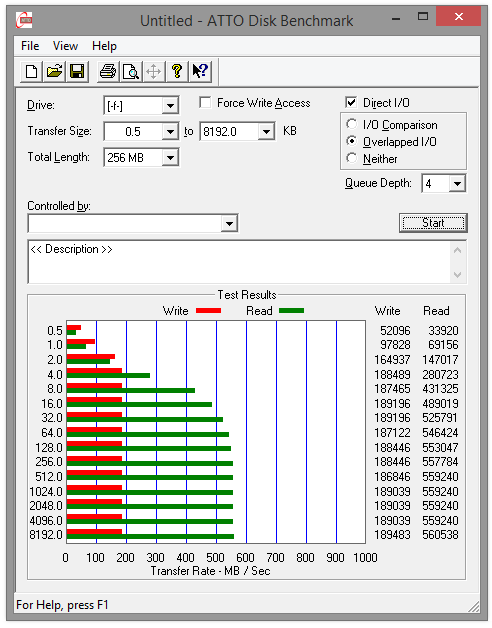492x628 pixels.
Task: Click the 512.0 row write value 186846
Action: pos(392,477)
